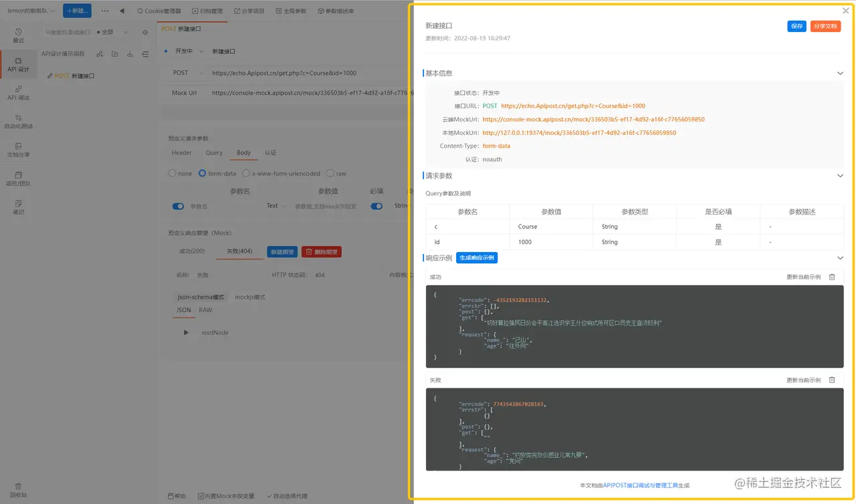Switch to the Header tab
The width and height of the screenshot is (856, 504).
click(181, 153)
